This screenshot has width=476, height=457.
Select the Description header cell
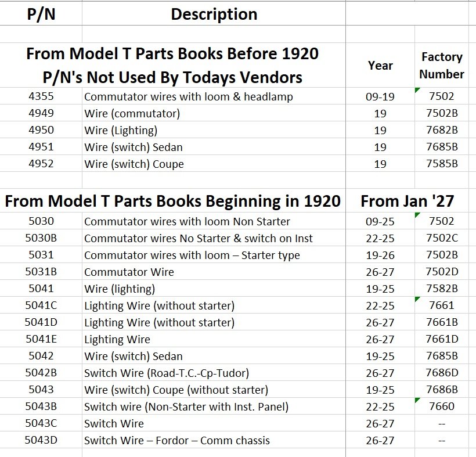click(214, 15)
